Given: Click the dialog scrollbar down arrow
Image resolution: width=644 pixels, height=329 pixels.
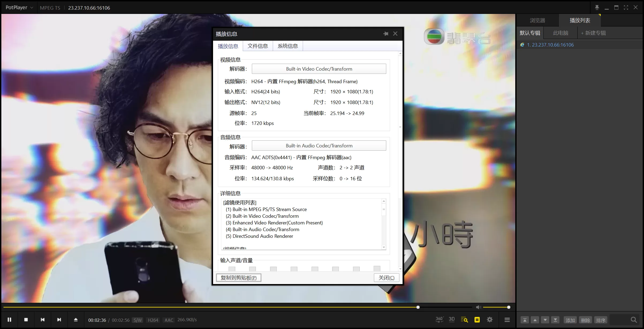Looking at the screenshot, I should click(x=400, y=269).
